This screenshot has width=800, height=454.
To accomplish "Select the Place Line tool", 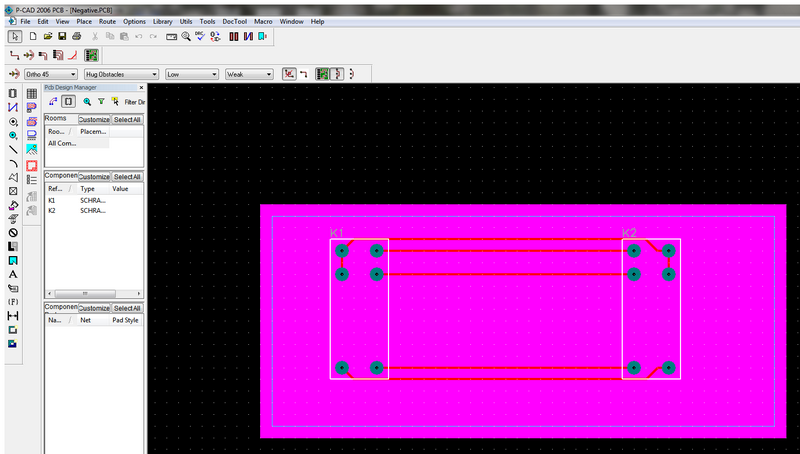I will [13, 148].
